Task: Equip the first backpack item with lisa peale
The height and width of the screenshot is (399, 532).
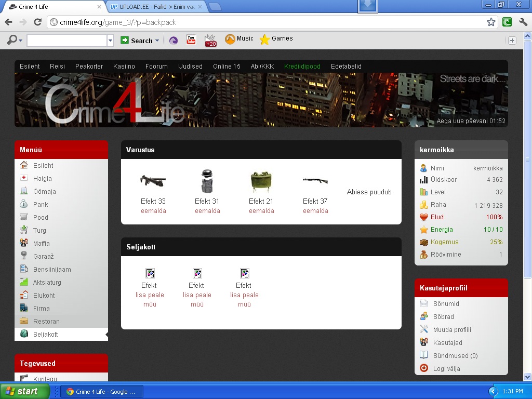Action: pyautogui.click(x=150, y=295)
